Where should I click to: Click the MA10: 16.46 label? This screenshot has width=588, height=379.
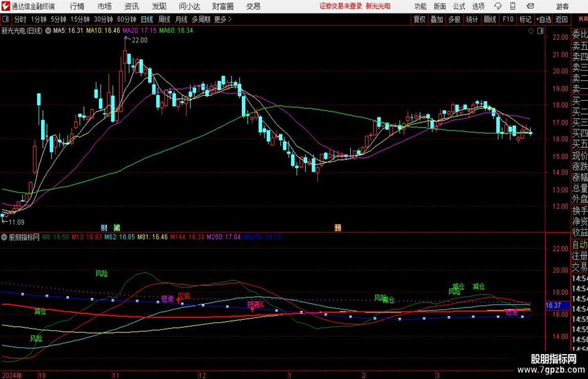pos(103,30)
